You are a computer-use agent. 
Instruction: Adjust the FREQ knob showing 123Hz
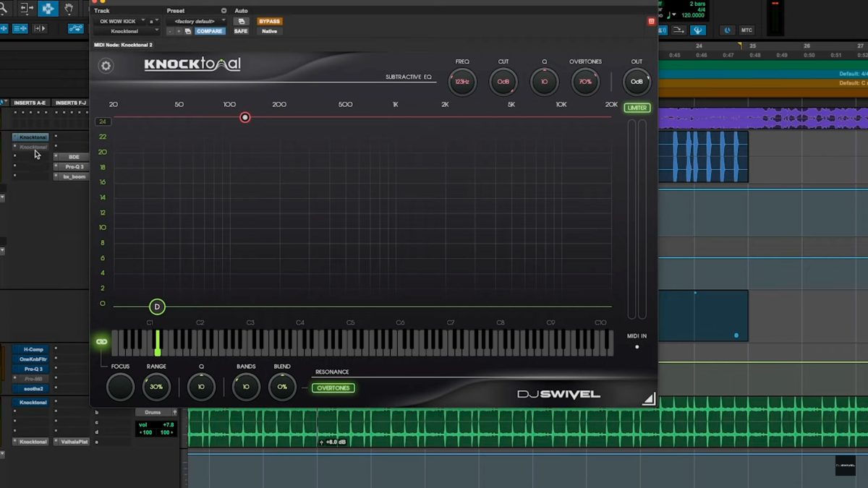coord(462,82)
